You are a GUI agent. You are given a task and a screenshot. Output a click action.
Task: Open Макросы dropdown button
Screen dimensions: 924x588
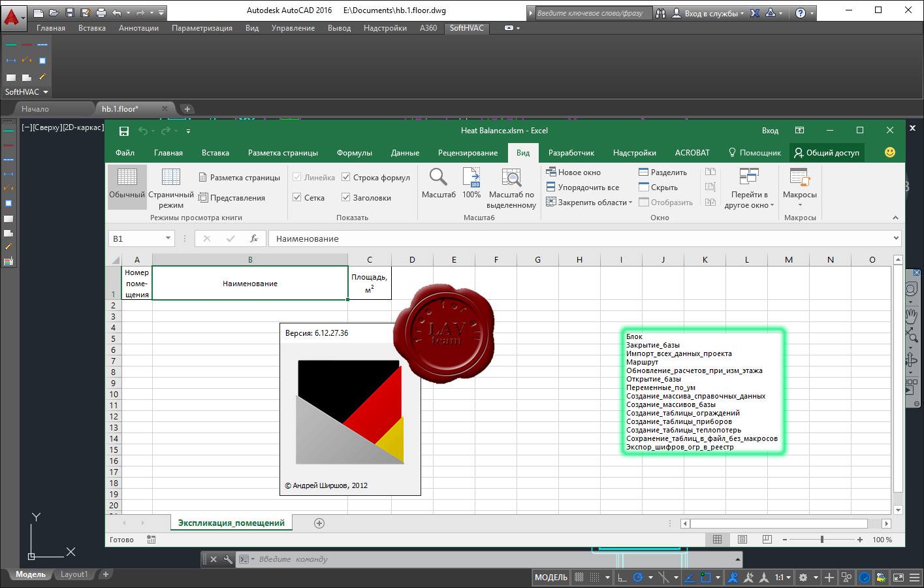tap(800, 188)
